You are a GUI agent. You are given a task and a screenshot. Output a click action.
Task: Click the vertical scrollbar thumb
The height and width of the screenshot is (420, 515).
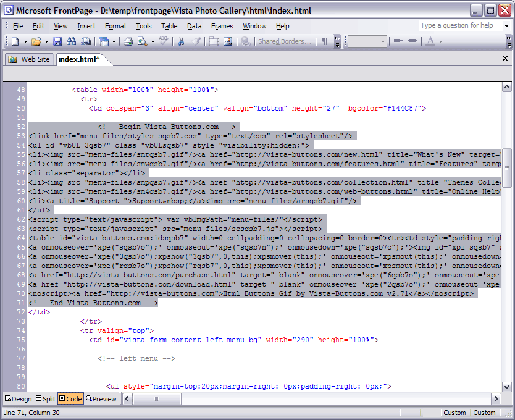[x=506, y=167]
